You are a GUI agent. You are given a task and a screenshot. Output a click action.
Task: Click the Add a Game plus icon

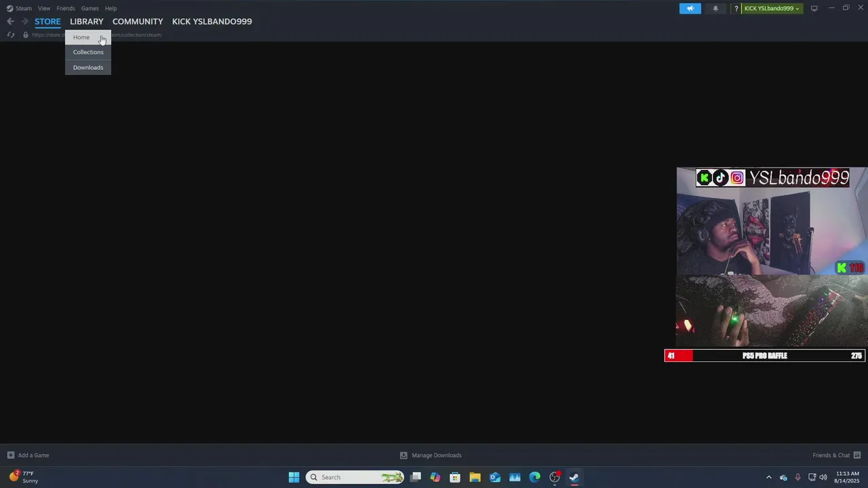10,455
